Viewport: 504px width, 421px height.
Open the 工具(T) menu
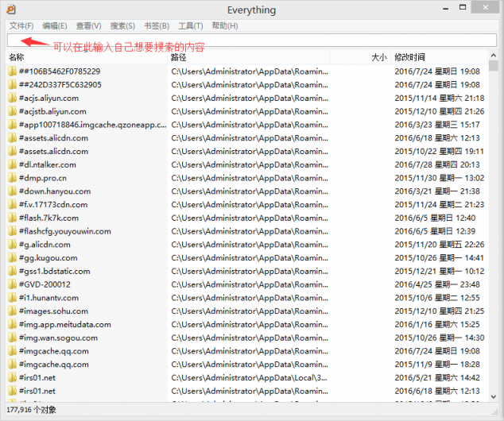point(191,26)
